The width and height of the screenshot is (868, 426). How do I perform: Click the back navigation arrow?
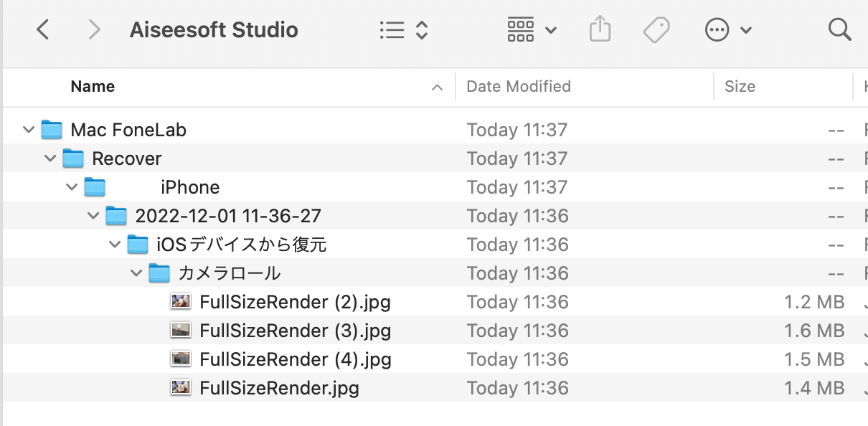coord(43,29)
